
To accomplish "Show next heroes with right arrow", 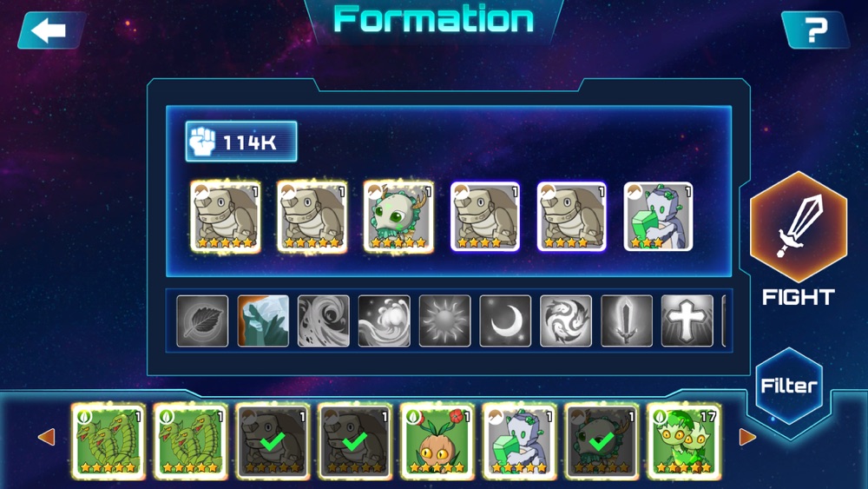I will pos(747,437).
